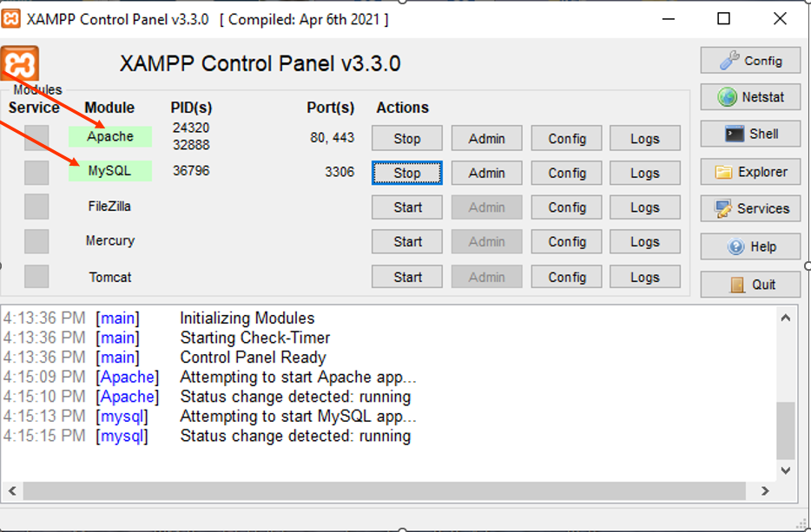Viewport: 811px width, 532px height.
Task: Select the Mercury module label
Action: pos(110,241)
